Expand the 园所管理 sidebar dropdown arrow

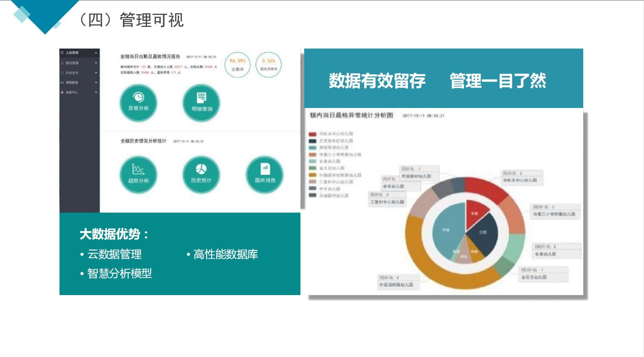point(96,63)
